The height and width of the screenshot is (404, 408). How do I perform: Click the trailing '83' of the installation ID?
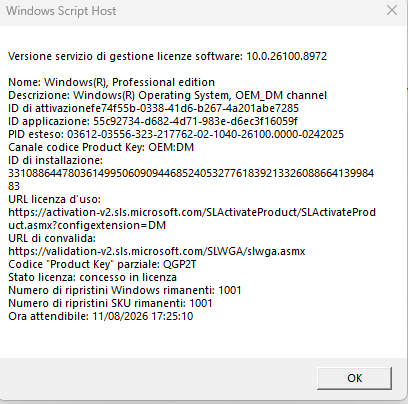(x=14, y=186)
